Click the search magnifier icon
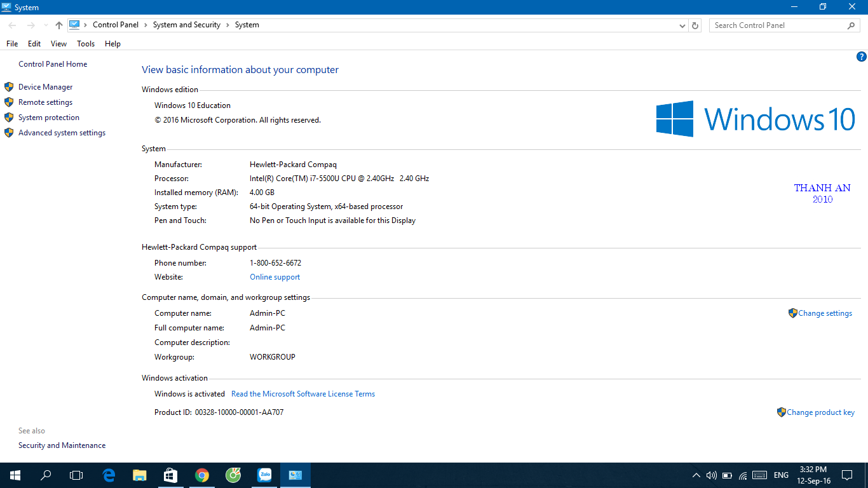Viewport: 868px width, 488px height. point(851,25)
